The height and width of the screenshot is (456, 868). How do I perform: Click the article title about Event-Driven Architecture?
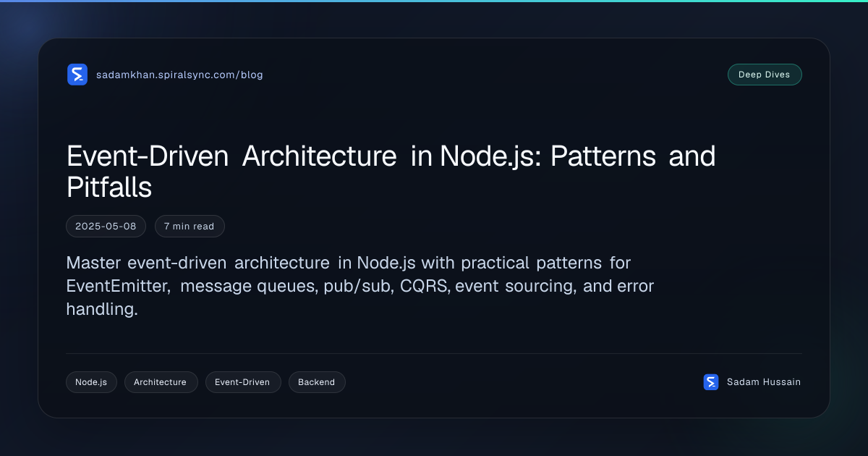click(391, 172)
